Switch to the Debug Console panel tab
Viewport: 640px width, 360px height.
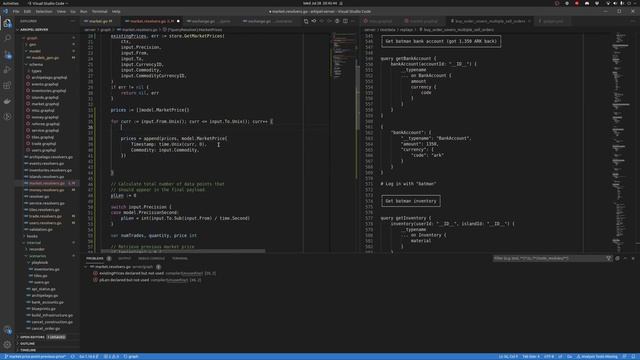tap(151, 258)
